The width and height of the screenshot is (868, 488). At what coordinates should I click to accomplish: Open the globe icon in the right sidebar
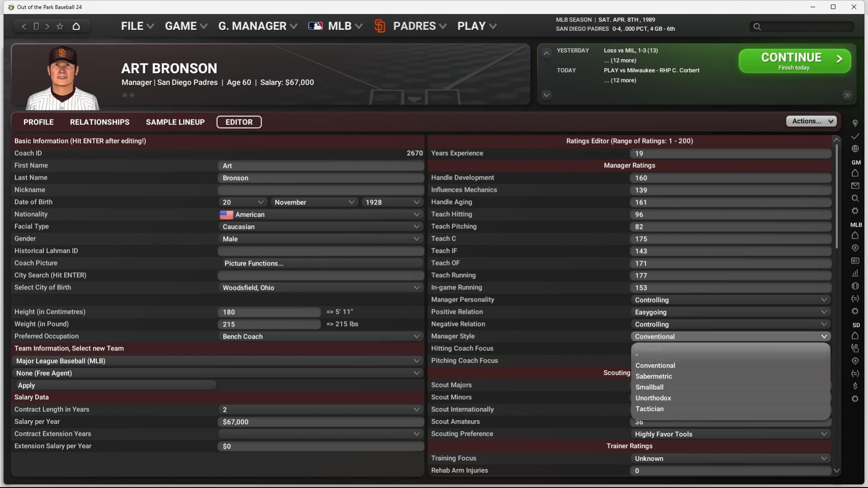coord(855,149)
